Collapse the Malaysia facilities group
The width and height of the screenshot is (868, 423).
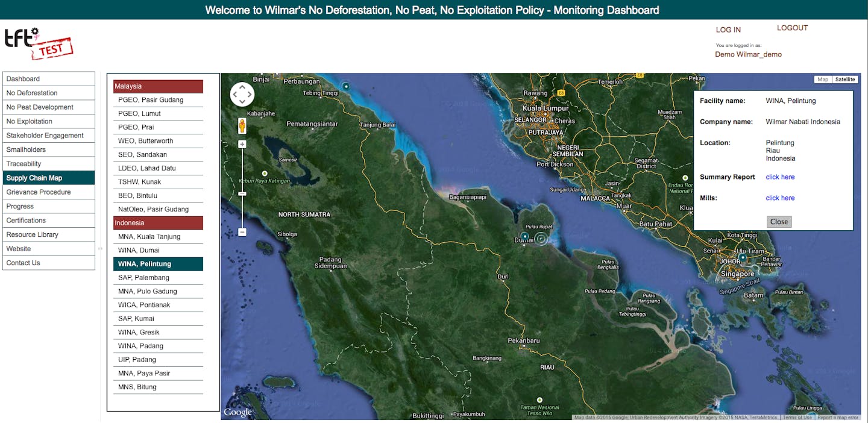[x=158, y=86]
